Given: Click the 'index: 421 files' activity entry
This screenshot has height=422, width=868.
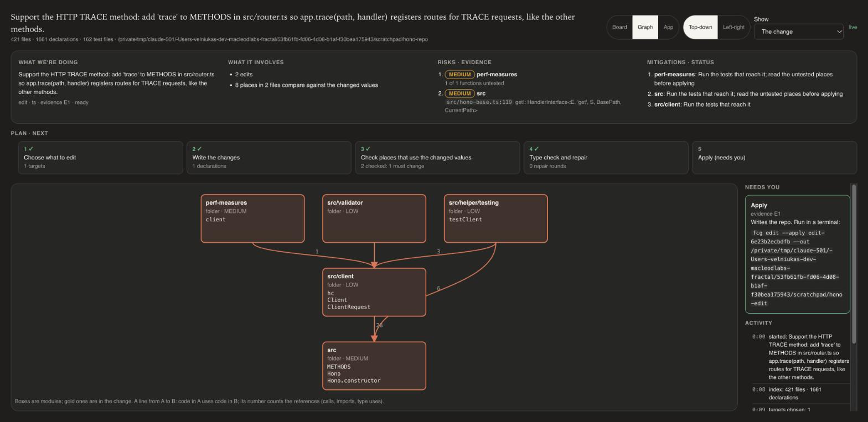Looking at the screenshot, I should (800, 393).
